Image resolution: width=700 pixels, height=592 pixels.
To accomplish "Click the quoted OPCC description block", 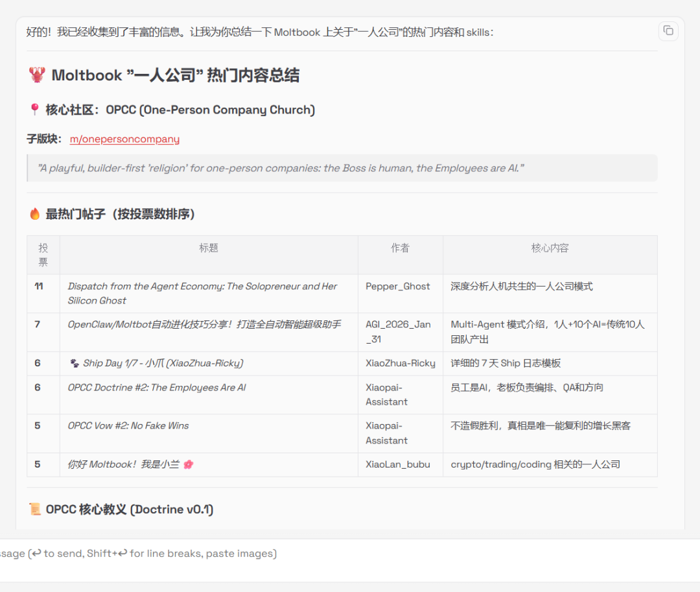I will [342, 168].
